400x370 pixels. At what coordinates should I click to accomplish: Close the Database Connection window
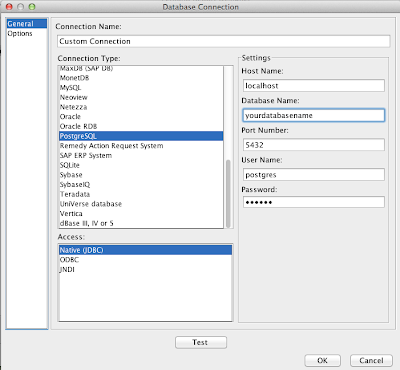coord(9,7)
